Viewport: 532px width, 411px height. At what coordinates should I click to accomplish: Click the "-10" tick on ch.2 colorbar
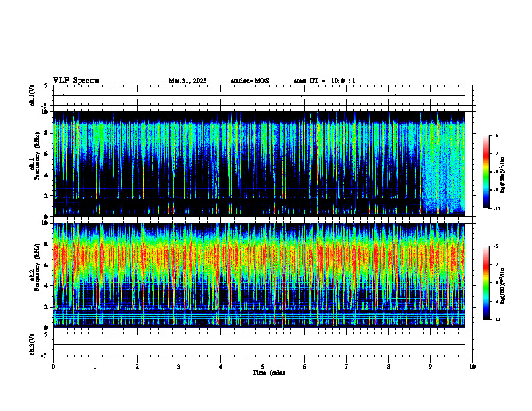tap(497, 320)
